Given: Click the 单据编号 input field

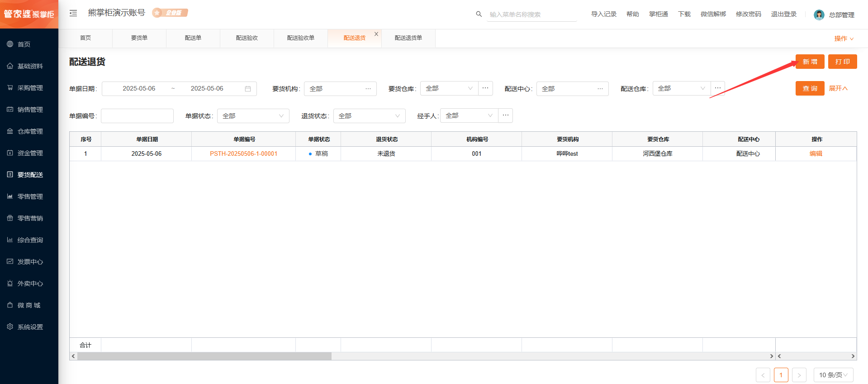Looking at the screenshot, I should [137, 116].
